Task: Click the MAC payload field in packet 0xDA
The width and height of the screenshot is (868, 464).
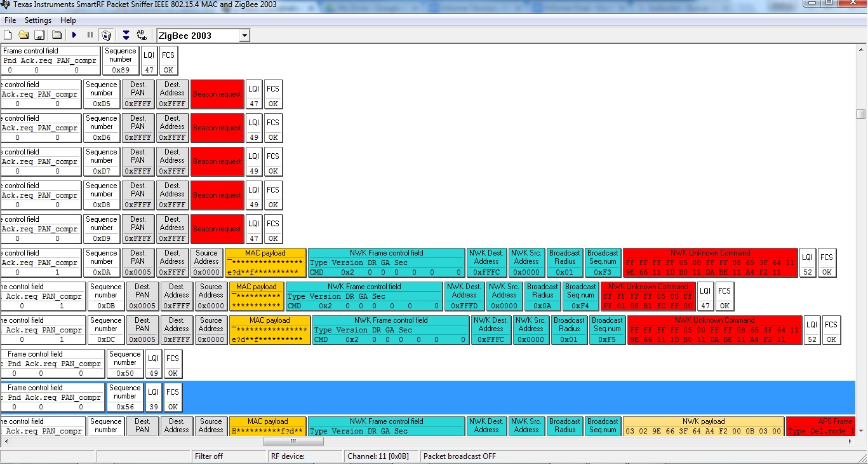Action: (x=265, y=263)
